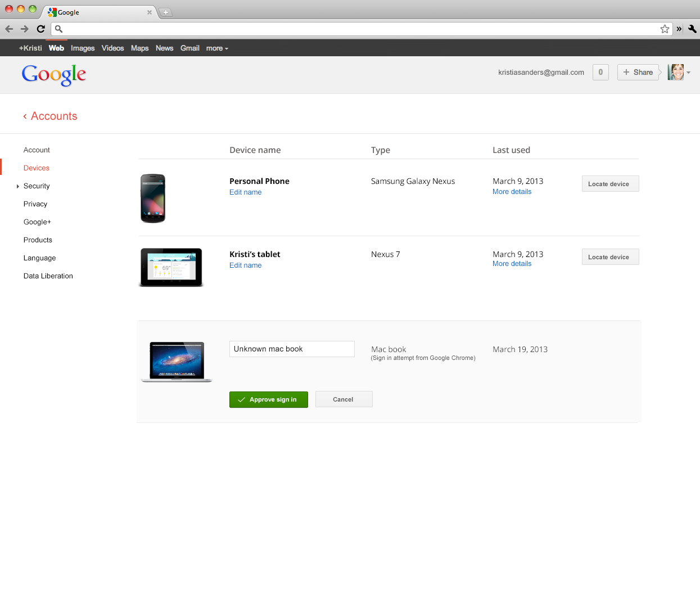Click the Samsung Galaxy Nexus type text
The width and height of the screenshot is (700, 599).
(413, 181)
